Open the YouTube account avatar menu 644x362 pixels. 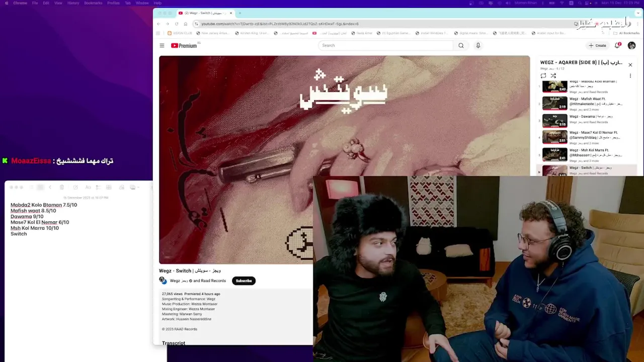(x=631, y=45)
